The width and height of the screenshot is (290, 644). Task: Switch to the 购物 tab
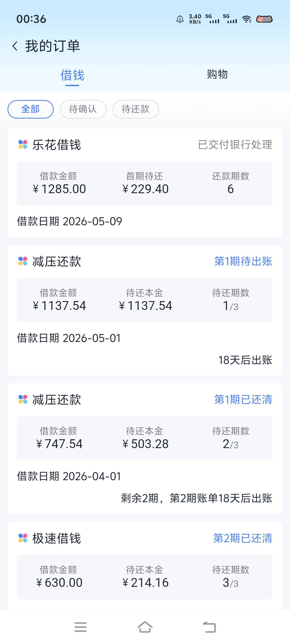click(218, 74)
